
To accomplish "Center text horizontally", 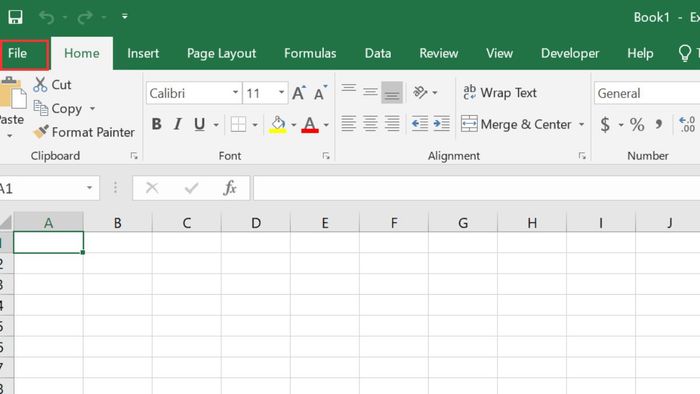I will point(370,124).
